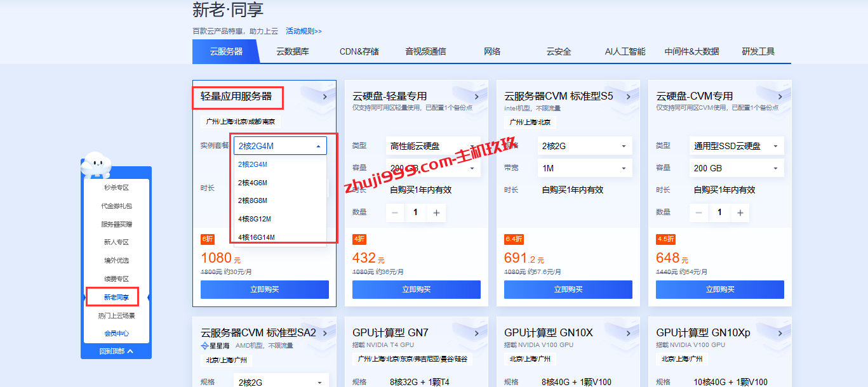
Task: Open 轻量应用服务器 card arrow
Action: [x=324, y=97]
